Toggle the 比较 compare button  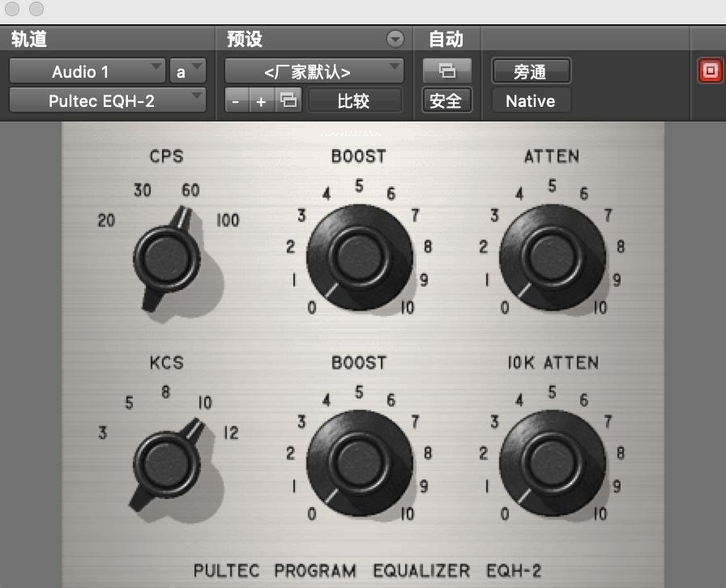(x=354, y=100)
